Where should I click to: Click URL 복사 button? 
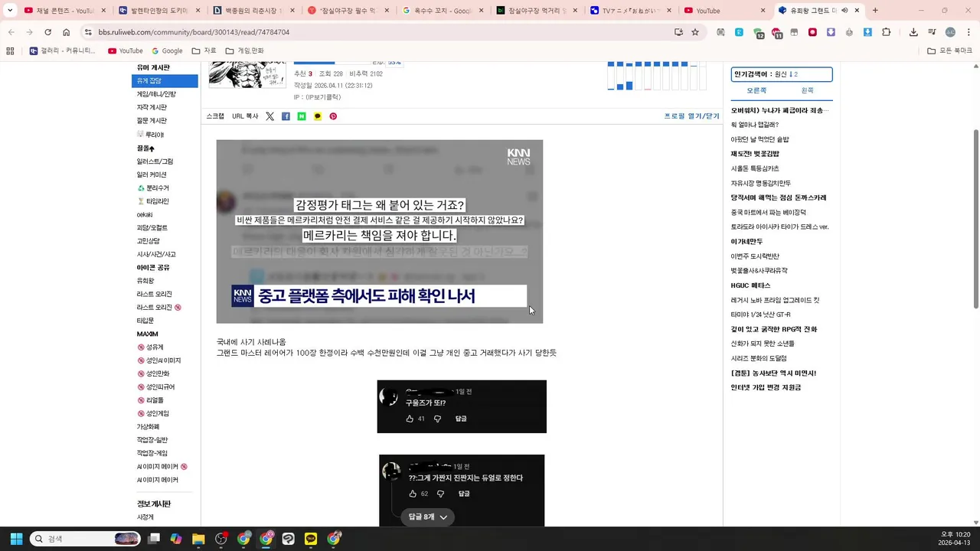245,116
